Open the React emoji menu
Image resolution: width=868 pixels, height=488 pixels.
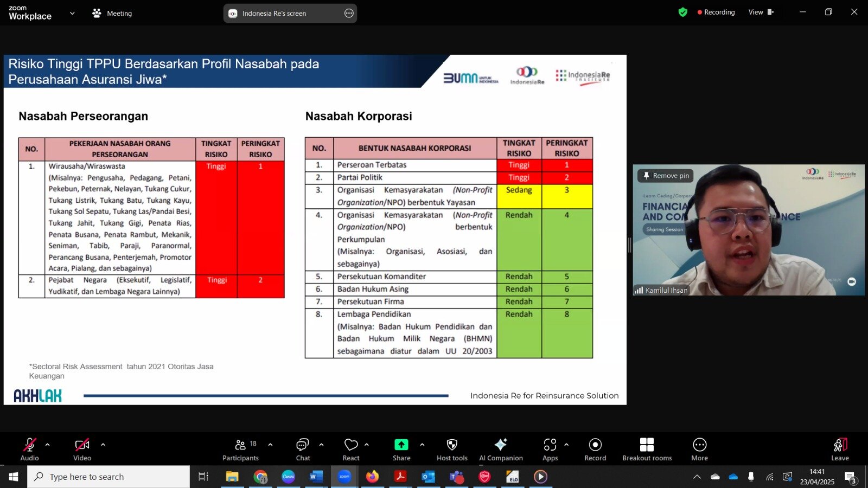click(351, 450)
